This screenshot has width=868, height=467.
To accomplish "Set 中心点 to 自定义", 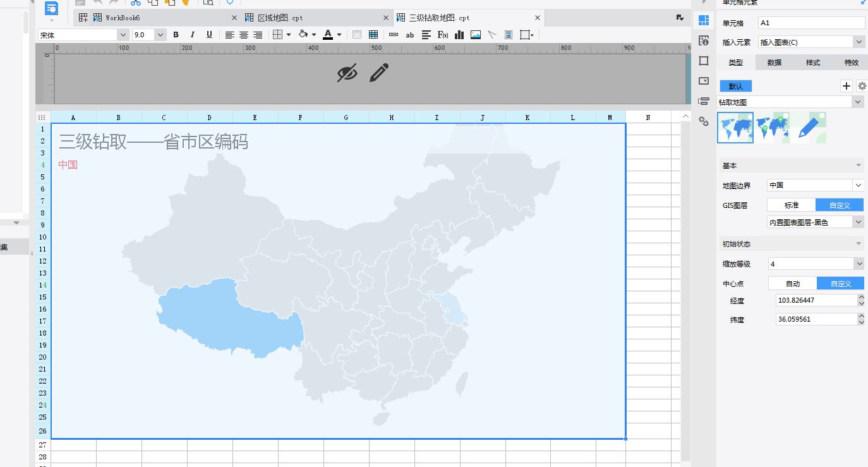I will [840, 283].
